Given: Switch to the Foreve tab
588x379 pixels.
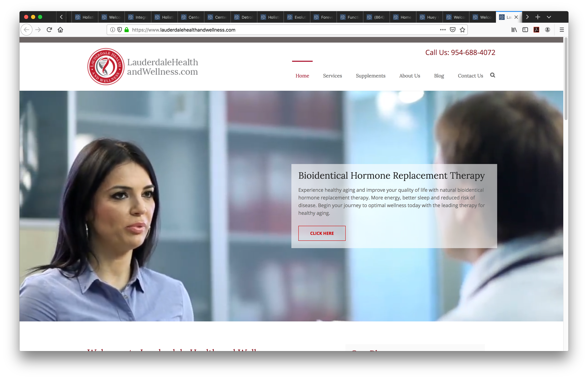Looking at the screenshot, I should pyautogui.click(x=324, y=17).
